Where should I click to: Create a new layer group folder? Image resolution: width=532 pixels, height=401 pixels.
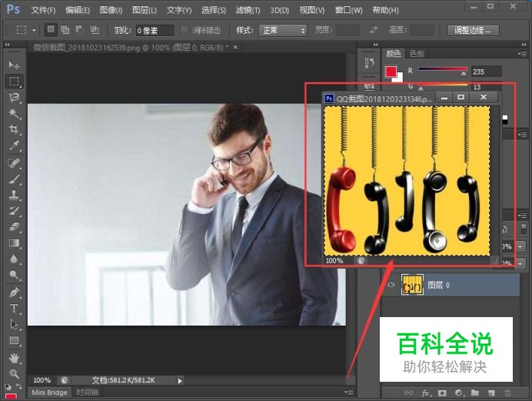tap(474, 393)
